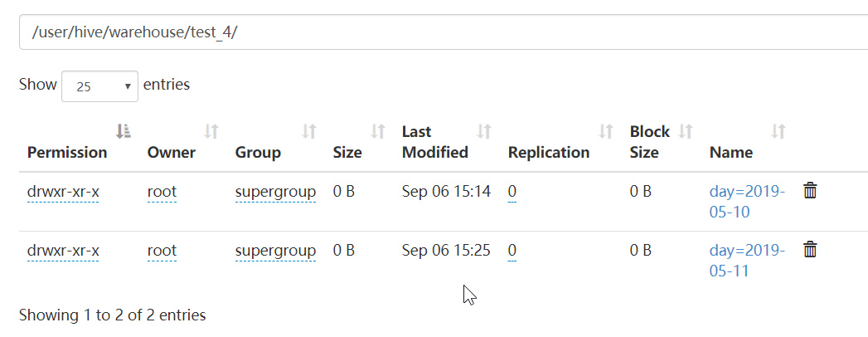Sort by Group column arrows
Image resolution: width=868 pixels, height=337 pixels.
pos(309,131)
